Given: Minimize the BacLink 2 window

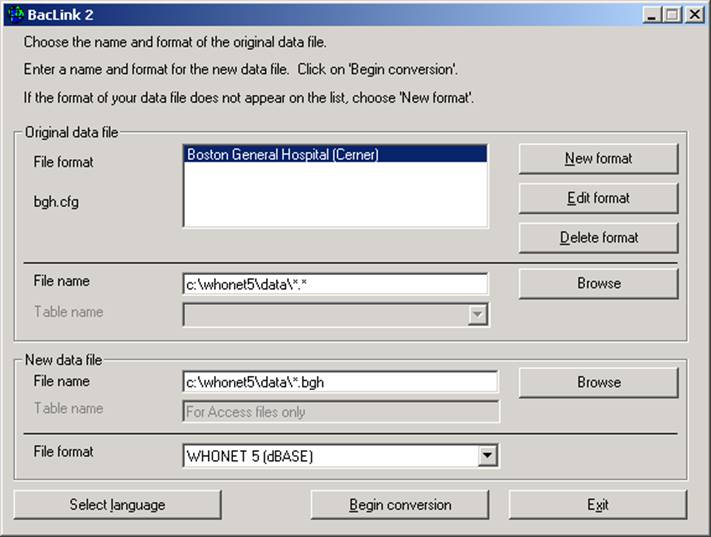Looking at the screenshot, I should coord(652,15).
